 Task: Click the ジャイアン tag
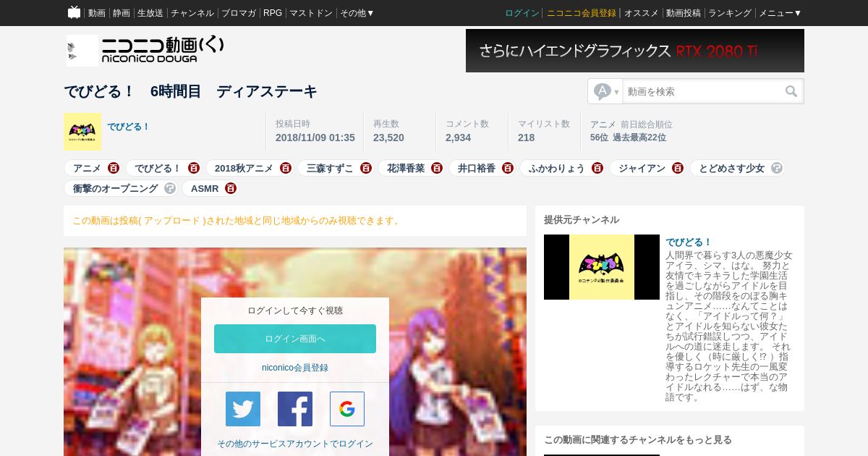point(642,168)
